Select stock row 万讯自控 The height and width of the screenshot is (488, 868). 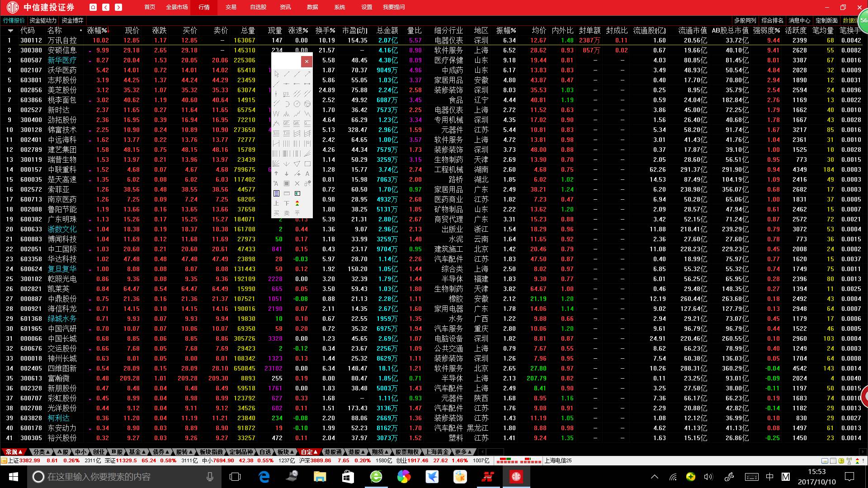[434, 40]
